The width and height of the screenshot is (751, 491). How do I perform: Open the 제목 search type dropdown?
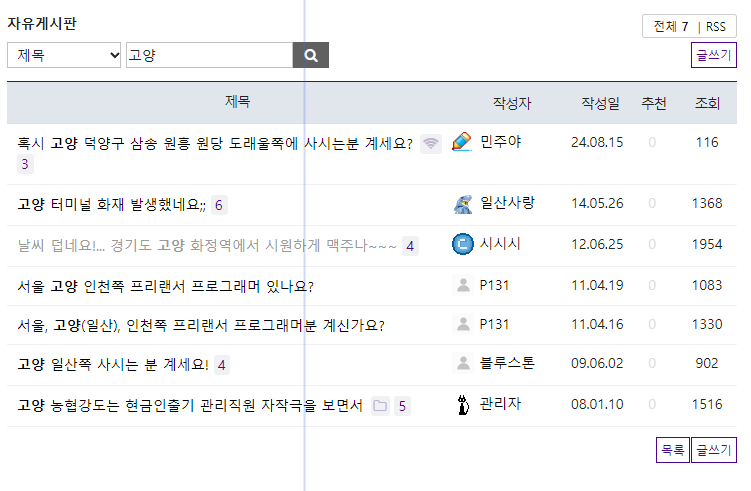pyautogui.click(x=64, y=56)
